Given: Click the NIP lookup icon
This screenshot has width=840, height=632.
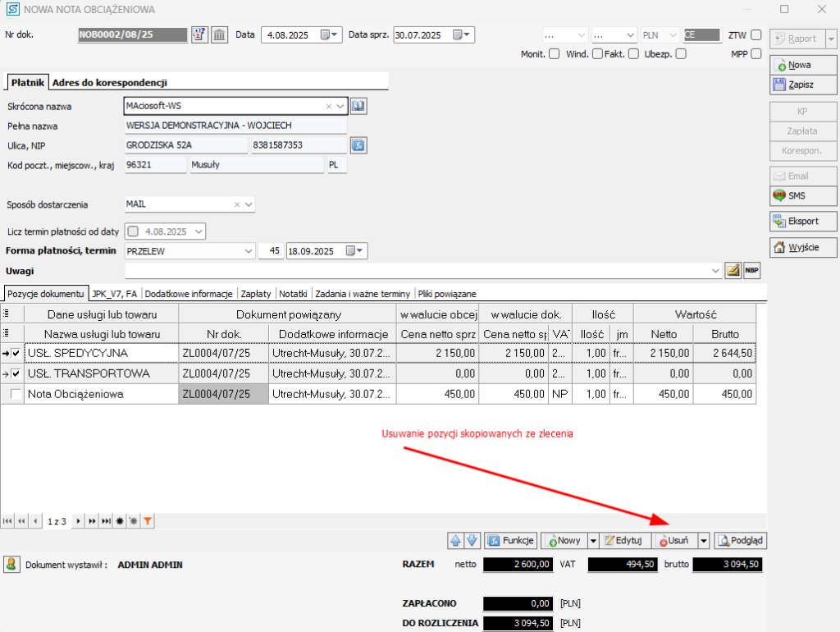Looking at the screenshot, I should click(x=358, y=145).
